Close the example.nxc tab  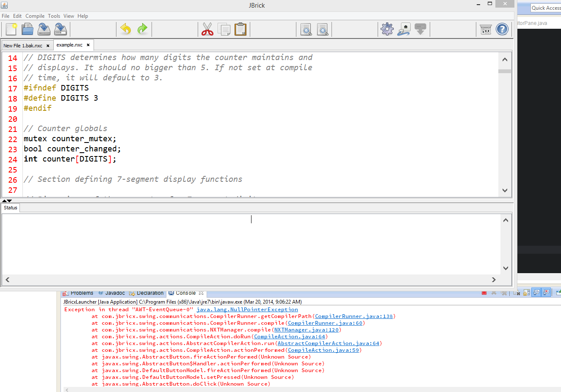point(88,45)
